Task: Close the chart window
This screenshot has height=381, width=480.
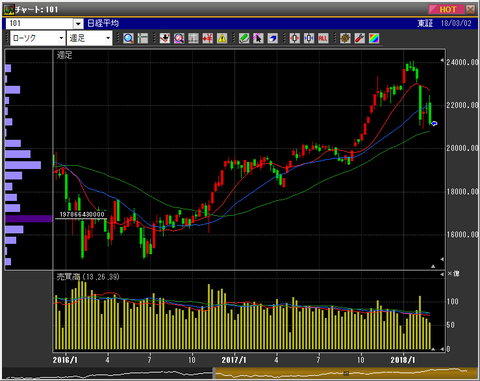Action: pyautogui.click(x=470, y=9)
